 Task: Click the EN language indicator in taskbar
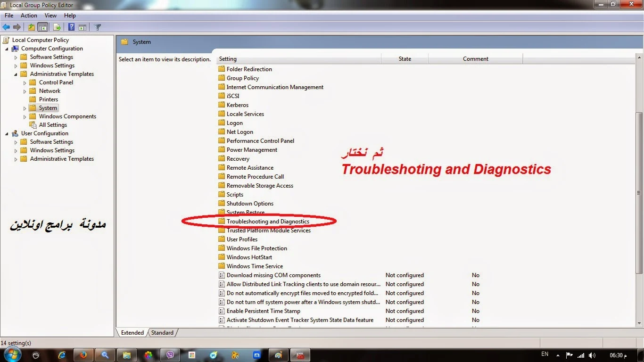[545, 354]
